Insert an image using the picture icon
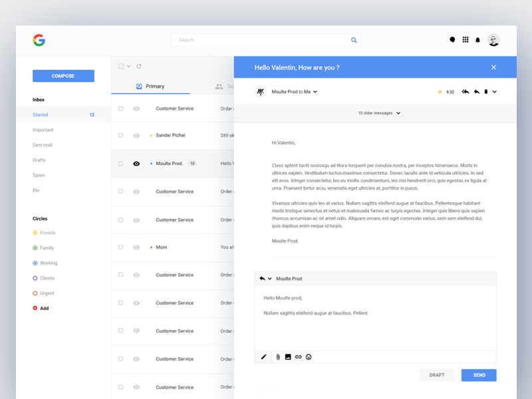Screen dimensions: 532x399 [x=288, y=357]
